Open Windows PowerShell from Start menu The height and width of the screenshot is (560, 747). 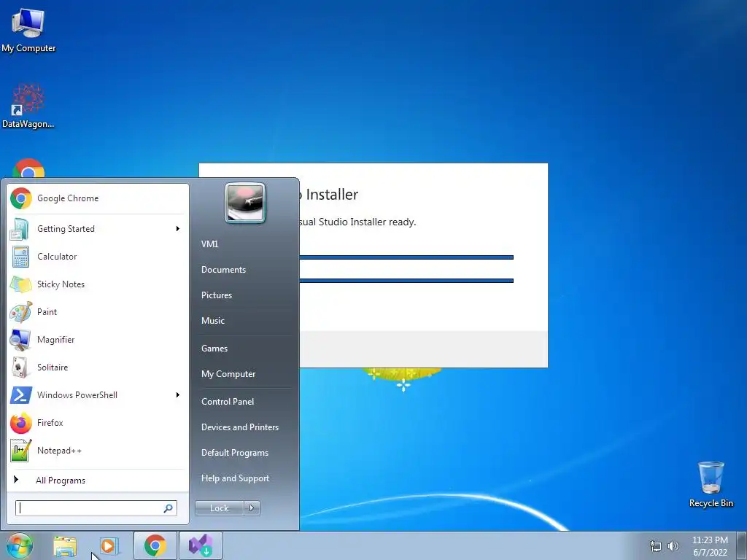coord(97,394)
